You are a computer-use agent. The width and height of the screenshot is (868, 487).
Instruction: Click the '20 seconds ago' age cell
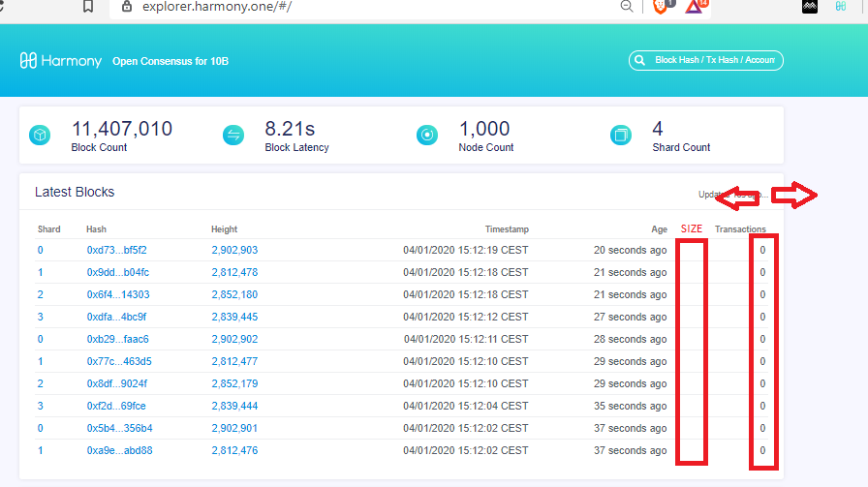[x=630, y=250]
